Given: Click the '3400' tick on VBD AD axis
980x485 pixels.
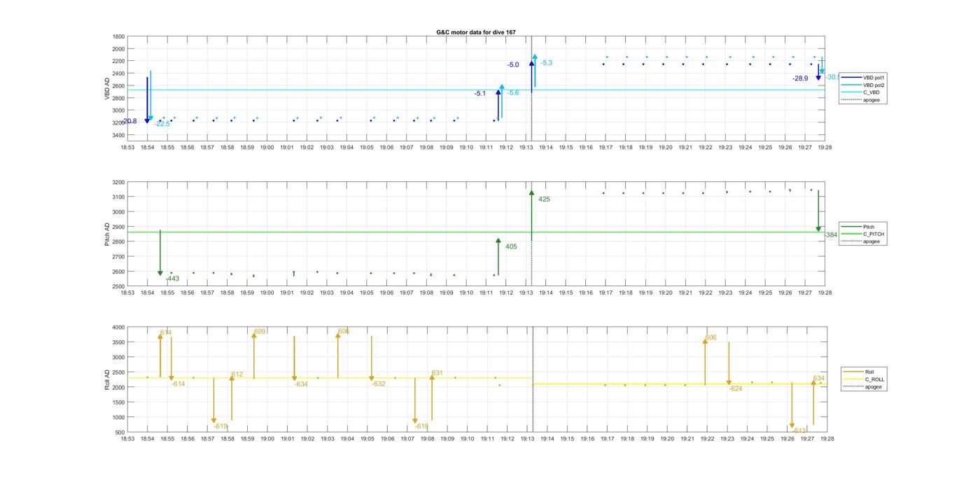Looking at the screenshot, I should tap(119, 135).
